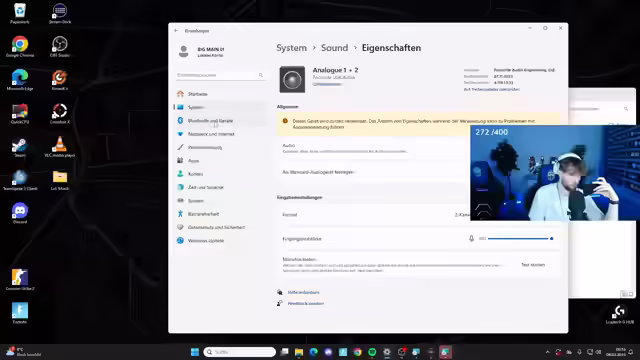The width and height of the screenshot is (640, 360).
Task: Open Netzwerk und Internet settings
Action: [211, 134]
